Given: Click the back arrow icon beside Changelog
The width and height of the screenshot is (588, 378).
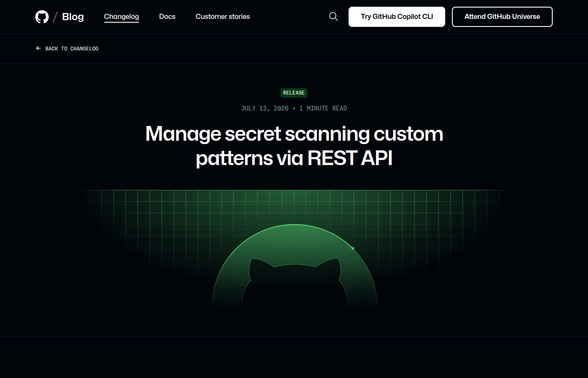Looking at the screenshot, I should [38, 48].
